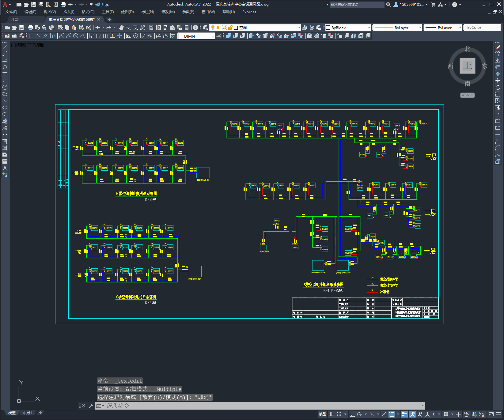Toggle object snap in status bar

click(x=392, y=414)
